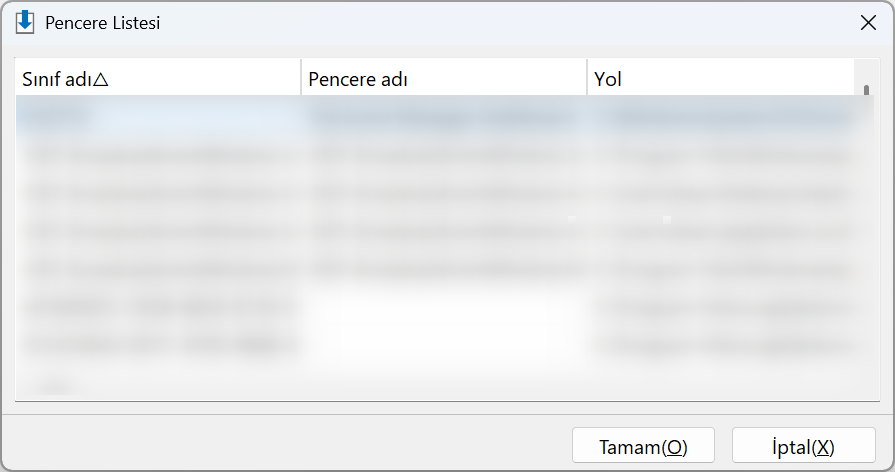Select the sixth row with empty window name
The image size is (895, 472).
435,307
